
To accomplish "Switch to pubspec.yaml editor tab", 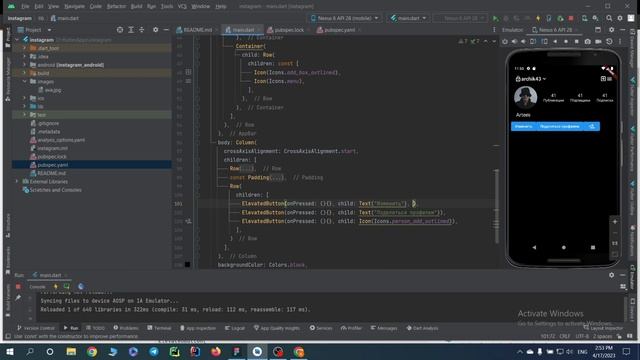I will tap(337, 30).
